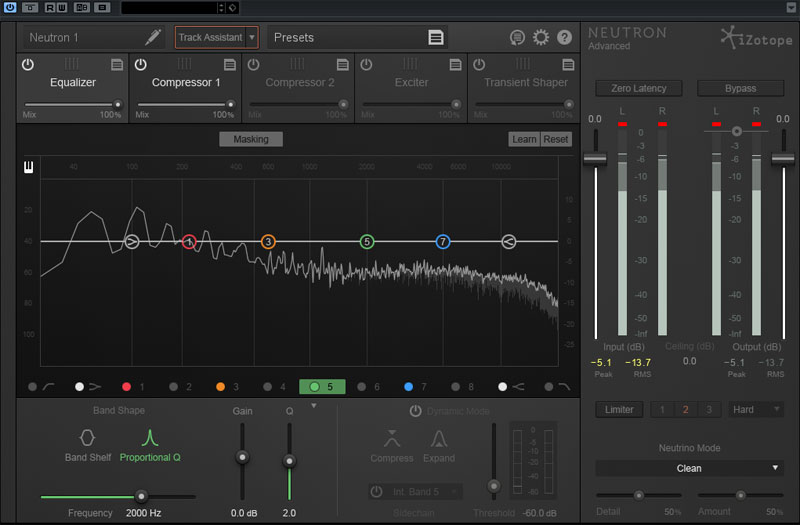Viewport: 800px width, 525px height.
Task: Click the pencil icon to rename Neutron 1
Action: point(153,37)
